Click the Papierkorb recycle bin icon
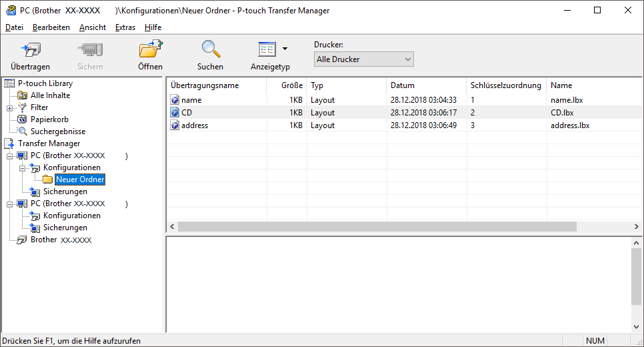 click(22, 119)
